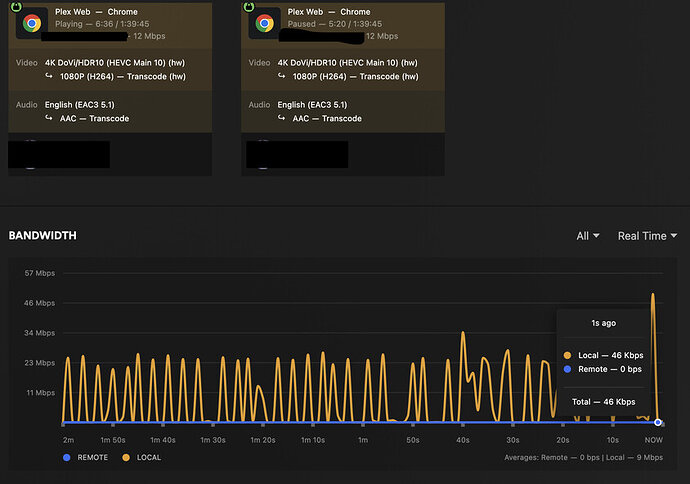Click '12 Mbps' bitrate in Paused session card
This screenshot has width=690, height=484.
coord(382,36)
